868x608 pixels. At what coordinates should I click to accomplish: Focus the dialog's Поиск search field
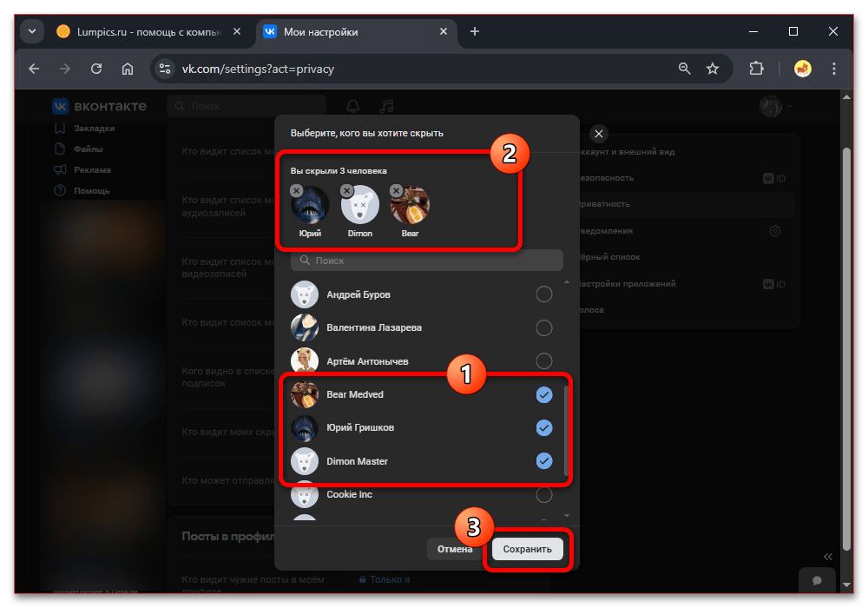427,261
